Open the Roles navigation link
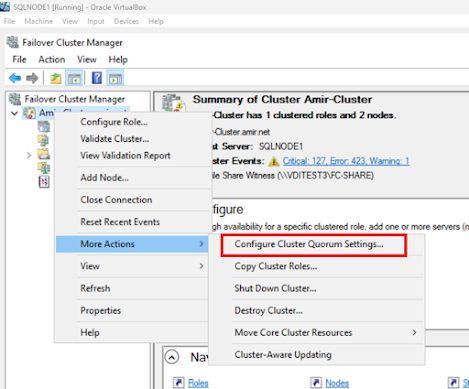The height and width of the screenshot is (389, 469). 198,383
